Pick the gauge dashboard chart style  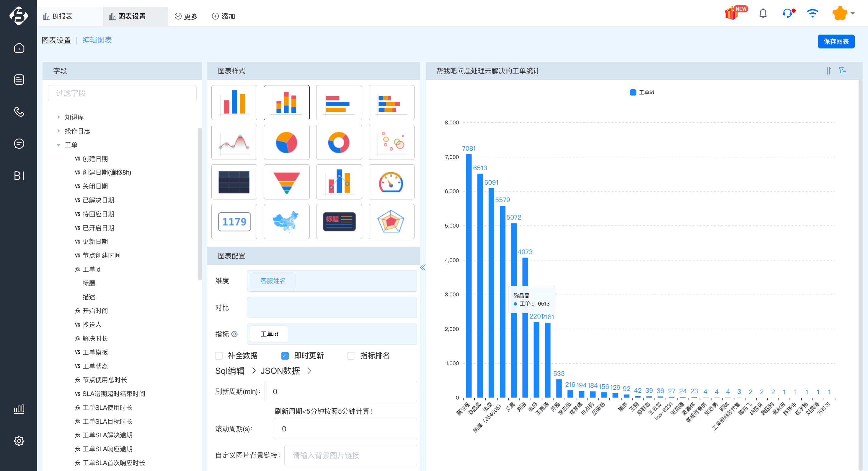click(x=391, y=182)
